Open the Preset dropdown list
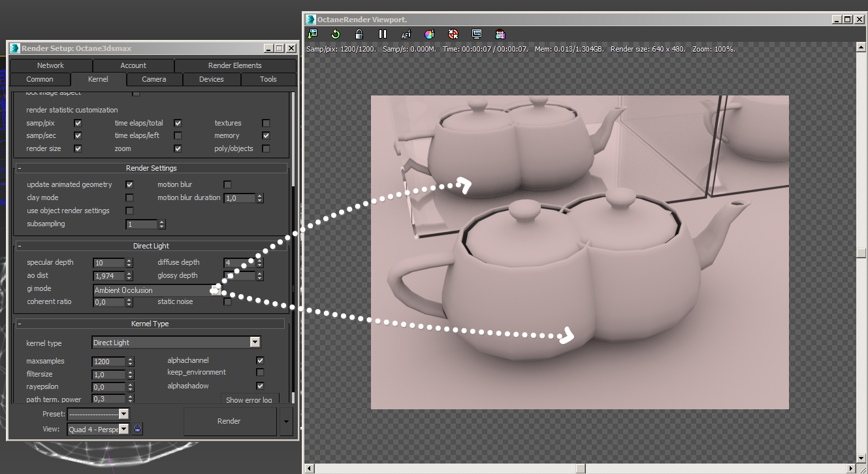The image size is (868, 474). [x=98, y=414]
